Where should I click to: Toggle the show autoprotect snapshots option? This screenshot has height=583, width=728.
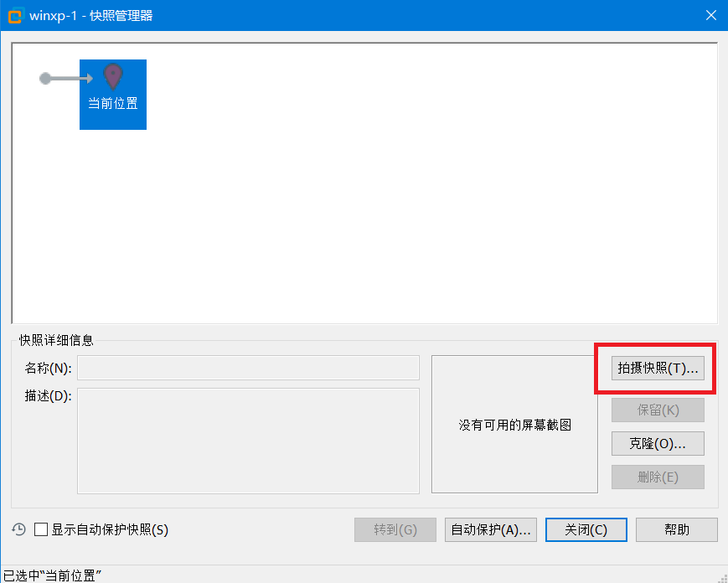[37, 529]
